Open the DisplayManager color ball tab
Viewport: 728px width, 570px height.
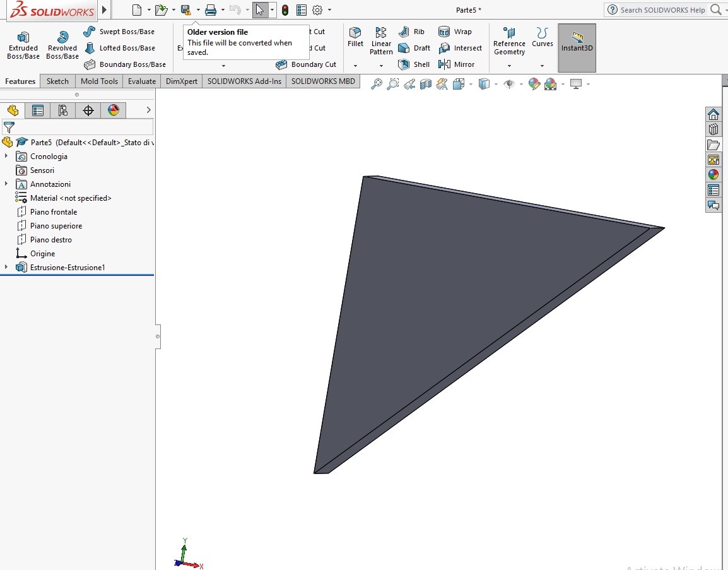(x=114, y=110)
